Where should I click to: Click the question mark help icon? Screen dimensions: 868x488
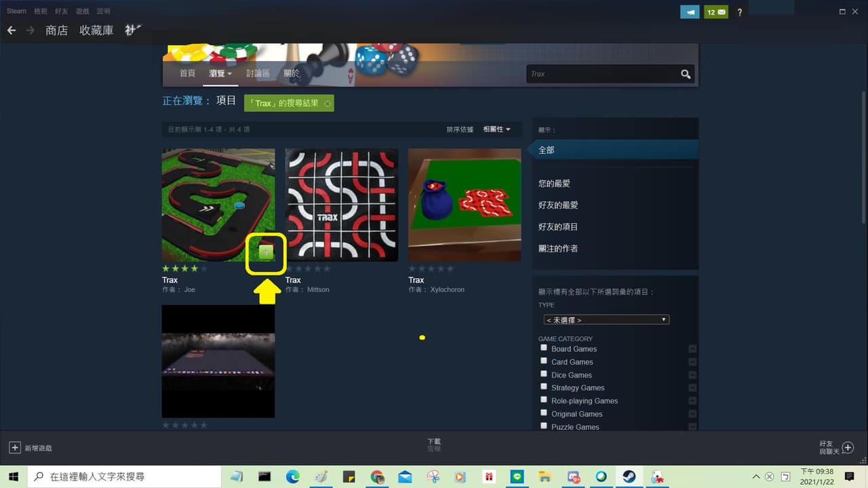(x=739, y=12)
